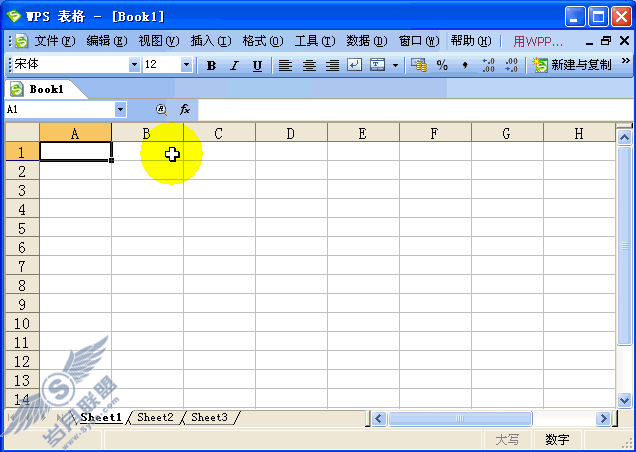
Task: Select column A header
Action: click(x=75, y=133)
